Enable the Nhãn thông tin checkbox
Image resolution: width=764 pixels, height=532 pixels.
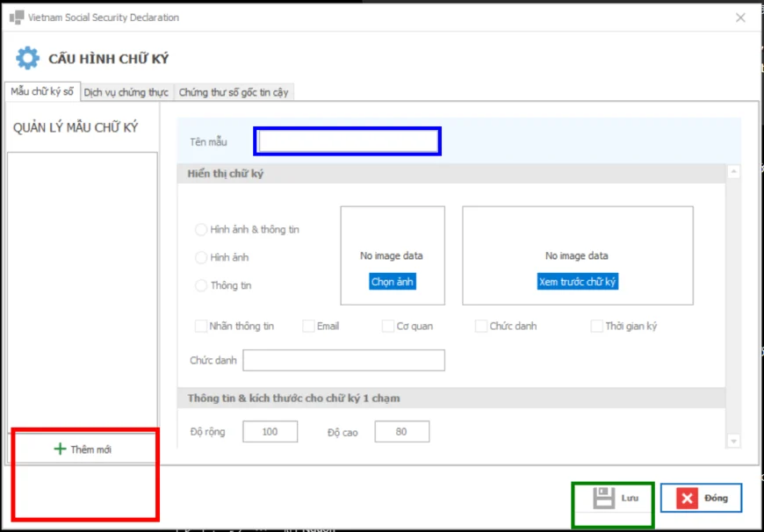(x=201, y=326)
